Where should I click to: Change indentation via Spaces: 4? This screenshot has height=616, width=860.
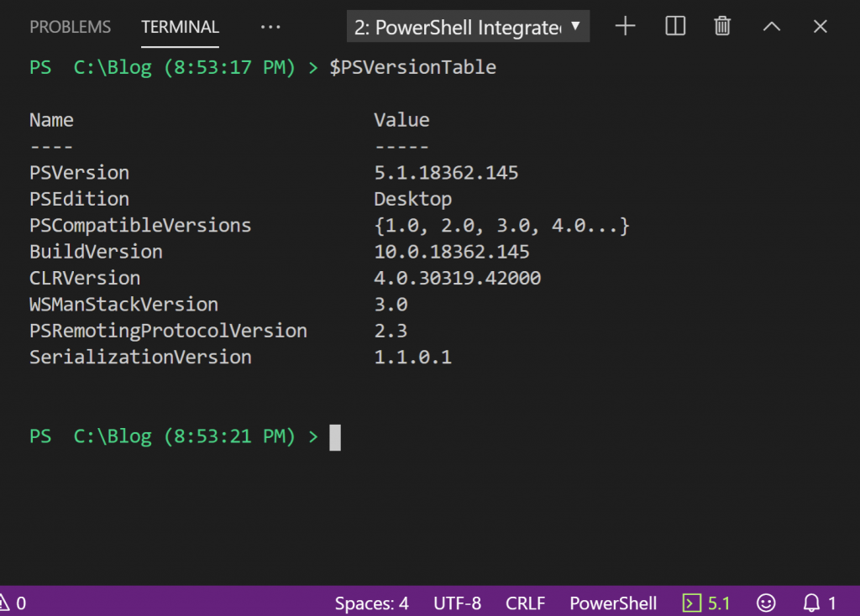371,603
